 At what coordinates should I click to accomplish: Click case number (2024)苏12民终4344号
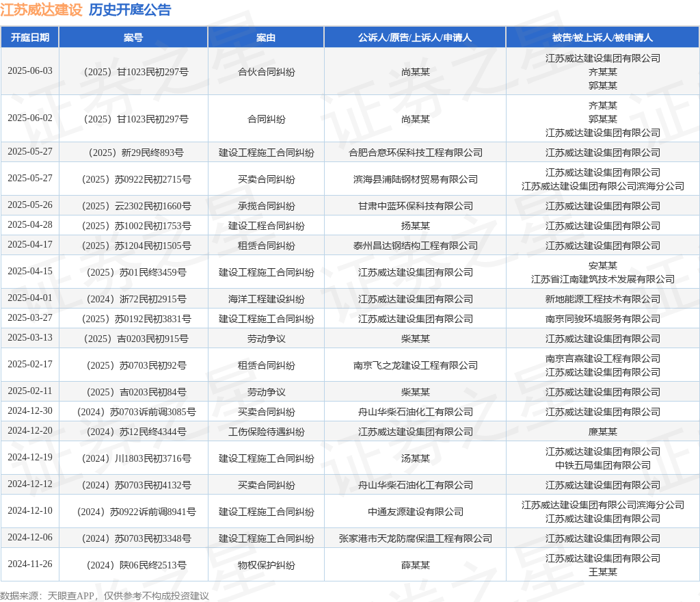(x=136, y=432)
